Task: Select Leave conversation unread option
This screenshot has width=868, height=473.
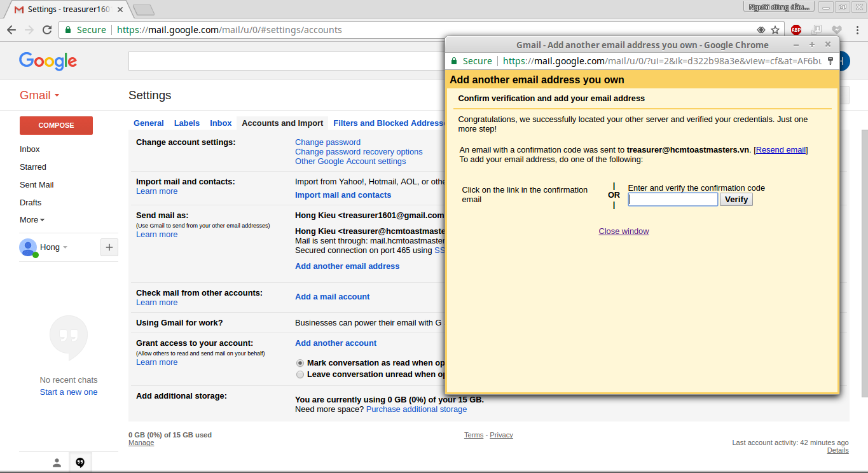Action: point(300,375)
